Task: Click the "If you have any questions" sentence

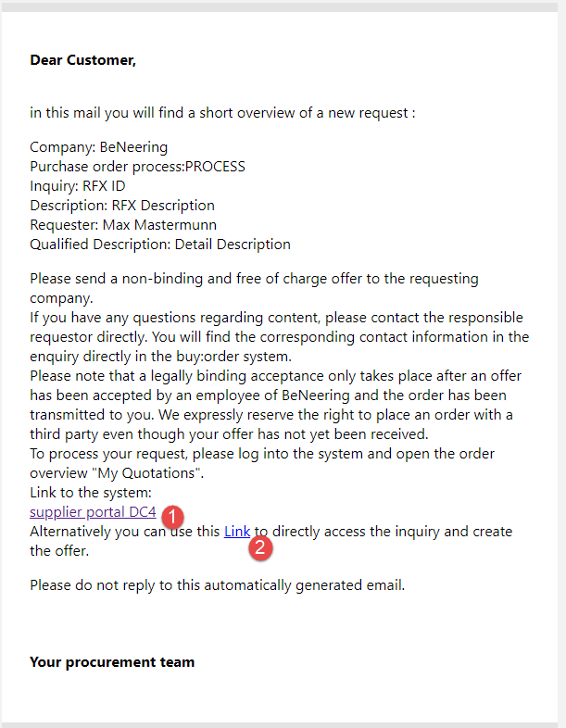Action: coord(276,318)
